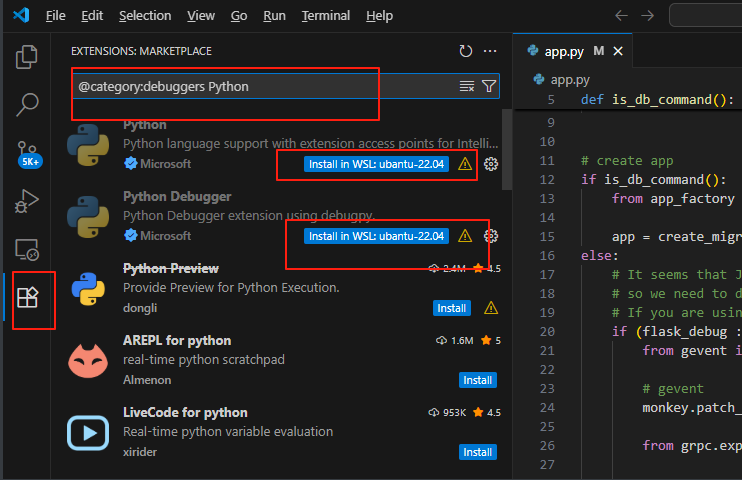
Task: Click the 1.6M download count of AREPL
Action: 454,340
